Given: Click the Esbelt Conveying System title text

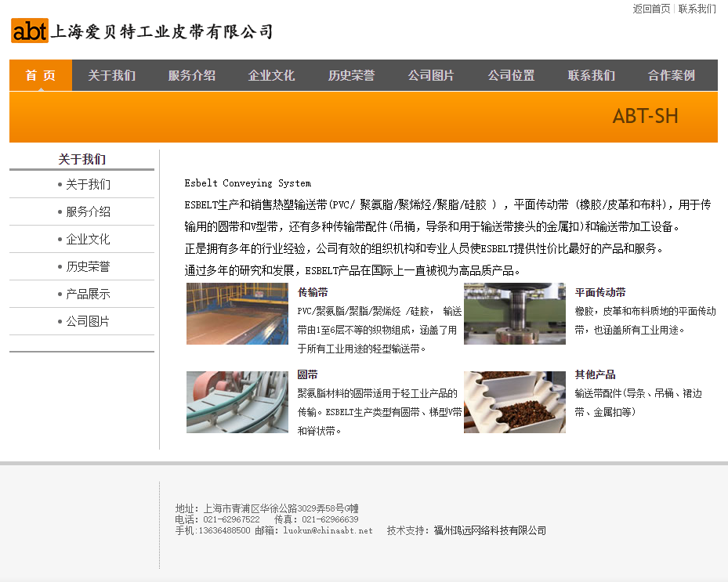Looking at the screenshot, I should 248,183.
